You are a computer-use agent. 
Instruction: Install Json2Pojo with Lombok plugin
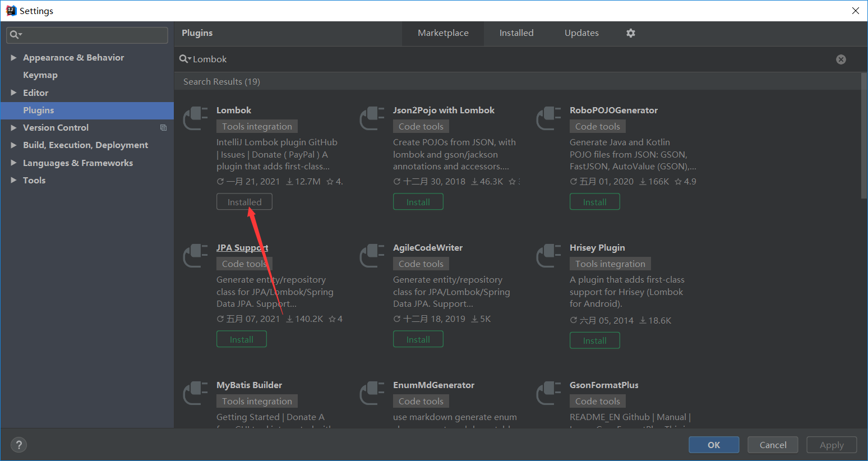click(418, 202)
